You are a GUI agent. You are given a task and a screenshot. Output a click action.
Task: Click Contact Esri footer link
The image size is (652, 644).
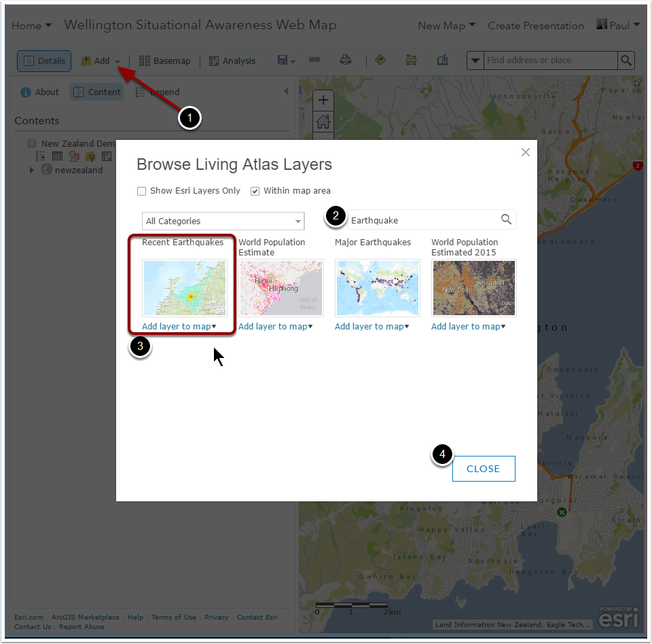(x=257, y=617)
